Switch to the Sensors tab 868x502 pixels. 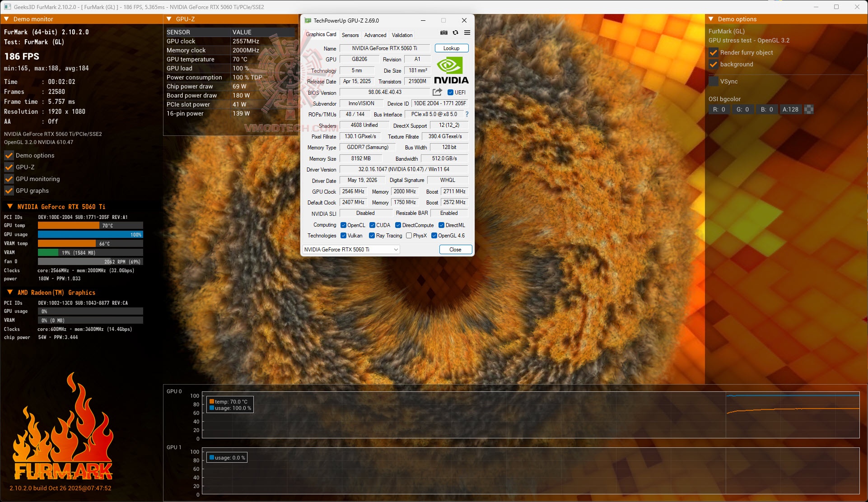tap(350, 35)
